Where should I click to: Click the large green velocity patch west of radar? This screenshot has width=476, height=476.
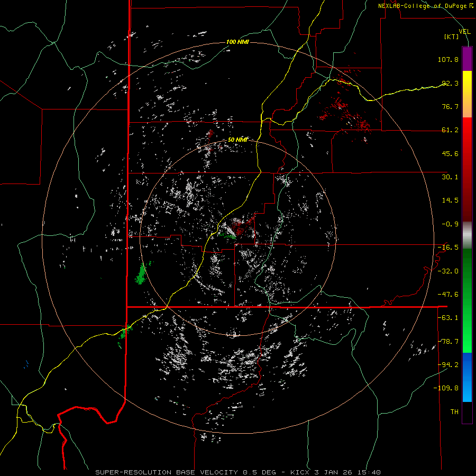point(141,273)
